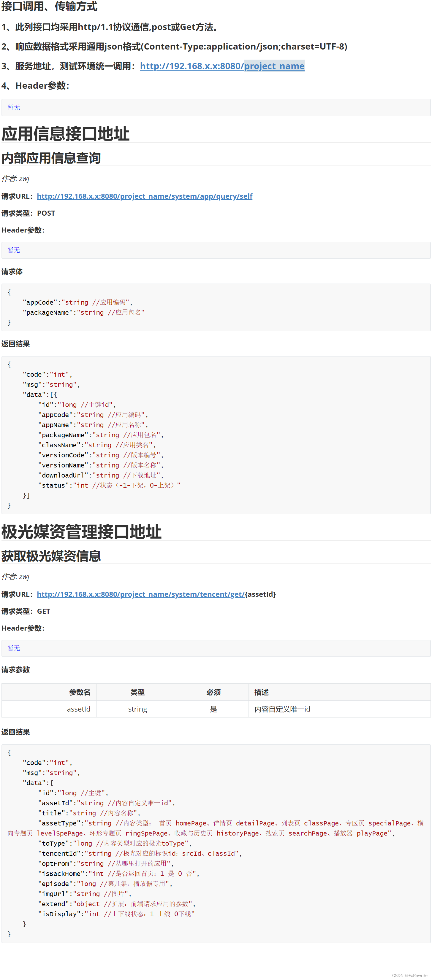Click the "isBackHome" line in code block

[119, 874]
